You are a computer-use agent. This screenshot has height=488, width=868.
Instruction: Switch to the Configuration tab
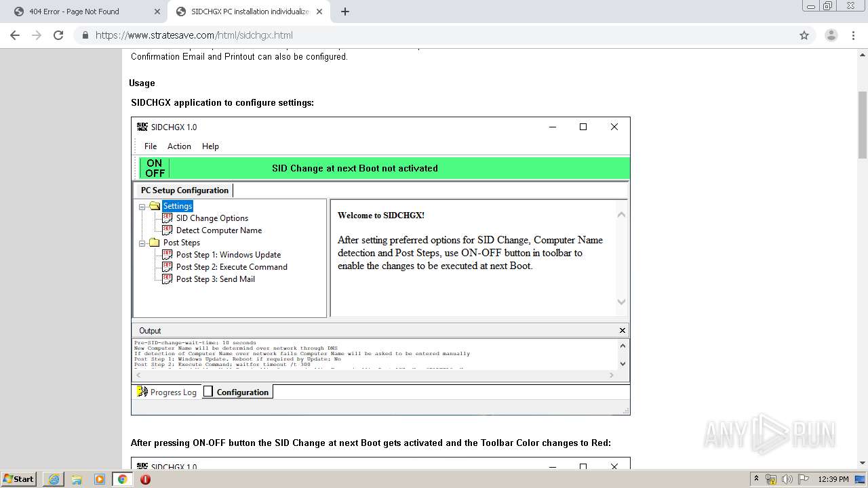pos(237,392)
